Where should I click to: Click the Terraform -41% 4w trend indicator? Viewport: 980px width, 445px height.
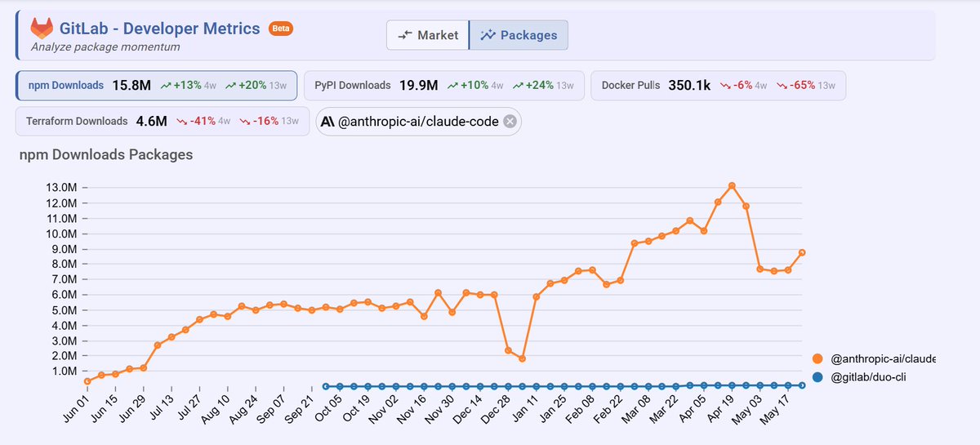[x=205, y=122]
